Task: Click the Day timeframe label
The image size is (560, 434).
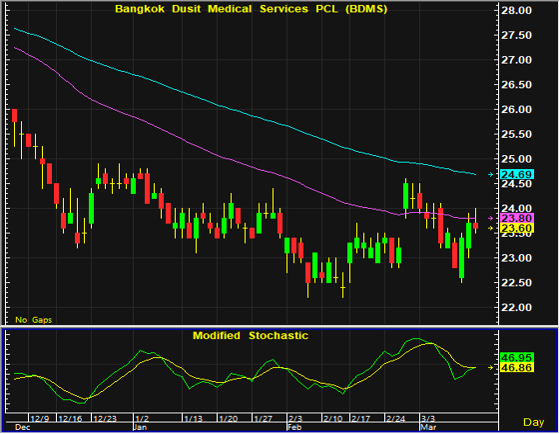Action: (534, 422)
